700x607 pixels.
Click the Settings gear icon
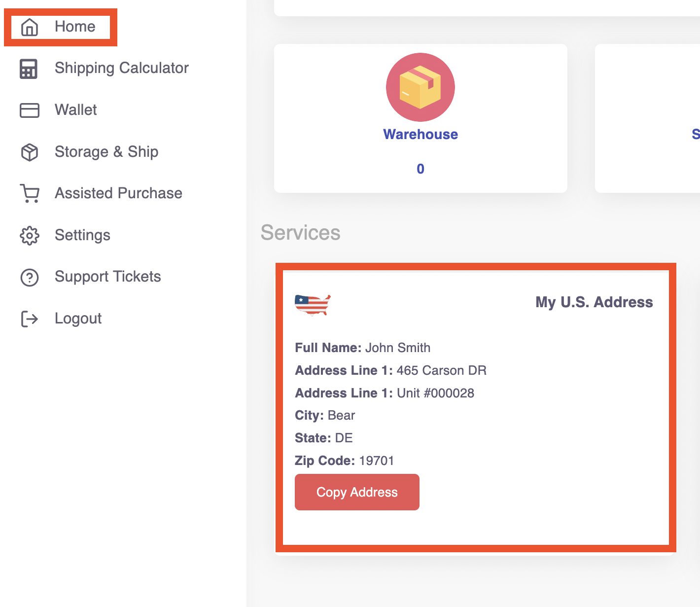point(30,236)
